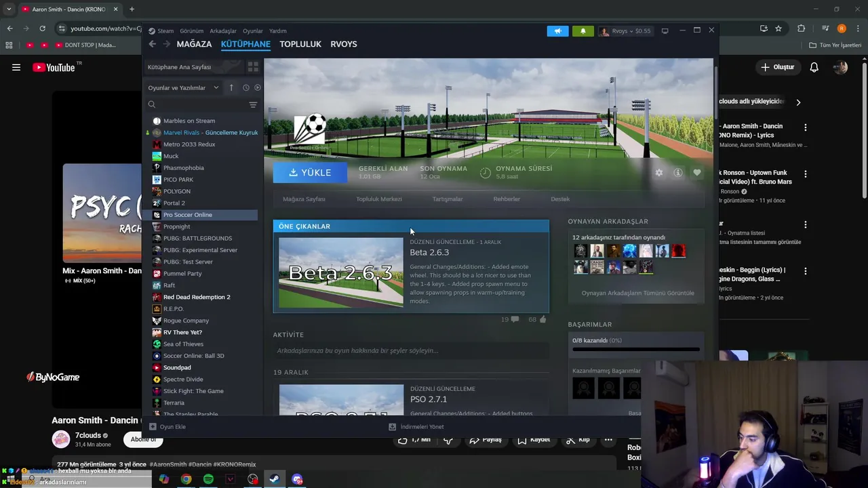Screen dimensions: 868x488
Task: Click the library sort arrow icon
Action: point(231,87)
